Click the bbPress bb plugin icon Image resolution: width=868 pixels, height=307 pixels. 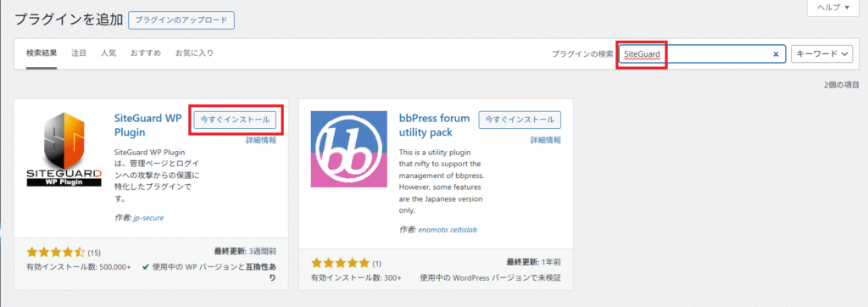coord(348,149)
